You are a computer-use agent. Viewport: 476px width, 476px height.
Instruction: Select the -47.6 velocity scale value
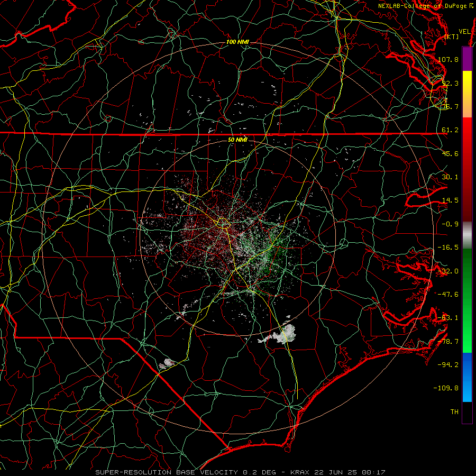(448, 295)
